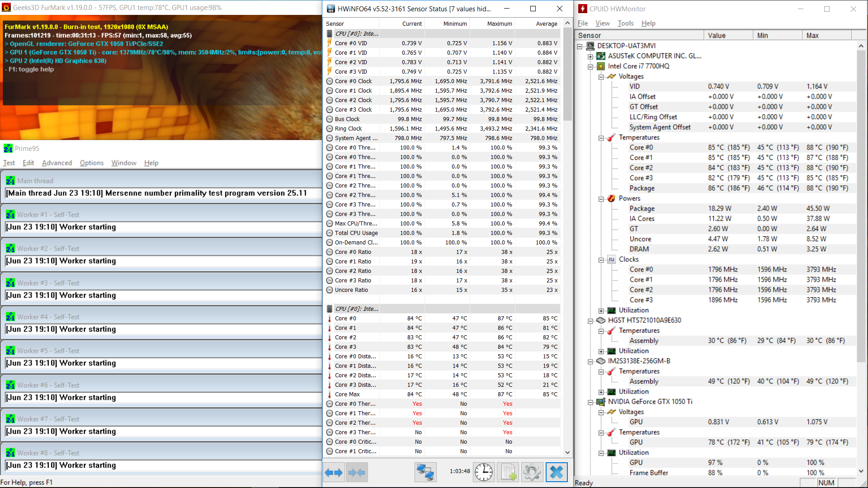Collapse the Powers section in HWMonitor
This screenshot has height=488, width=868.
tap(601, 199)
